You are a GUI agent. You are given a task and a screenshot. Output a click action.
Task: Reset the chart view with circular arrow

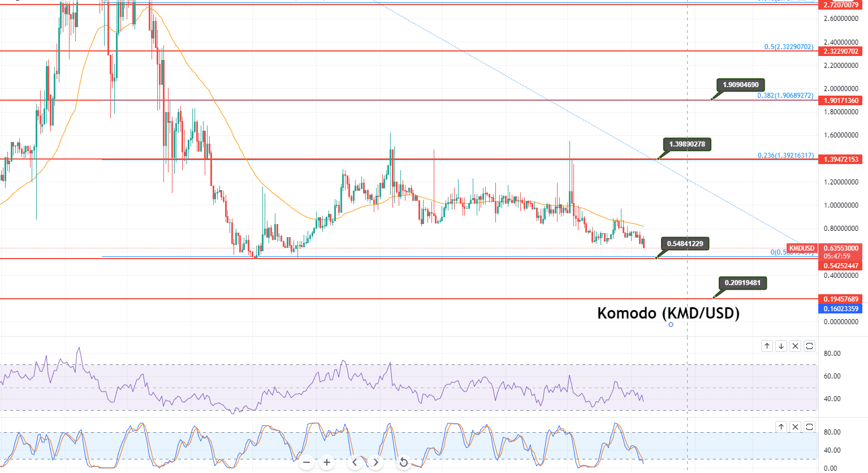(403, 462)
